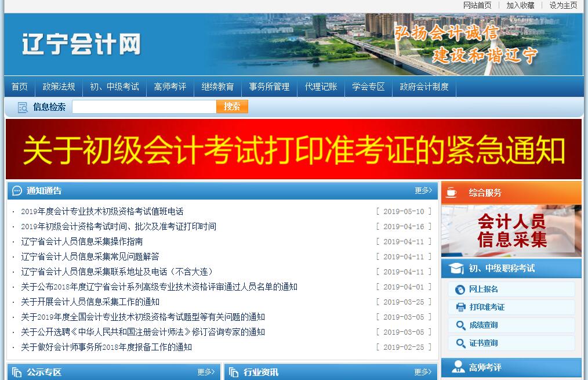Screen dimensions: 588x380
Task: Open 关于开展会计人员信息采集工作的通知
Action: click(x=90, y=302)
